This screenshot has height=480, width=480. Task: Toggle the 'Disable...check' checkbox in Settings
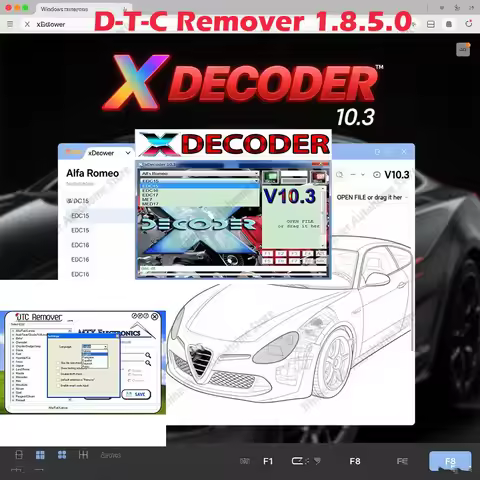[x=58, y=374]
